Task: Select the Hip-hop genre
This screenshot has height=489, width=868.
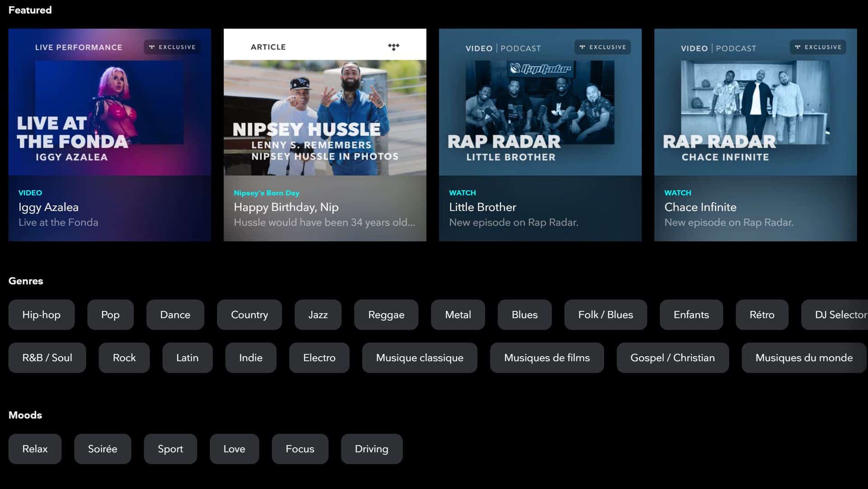Action: [41, 315]
